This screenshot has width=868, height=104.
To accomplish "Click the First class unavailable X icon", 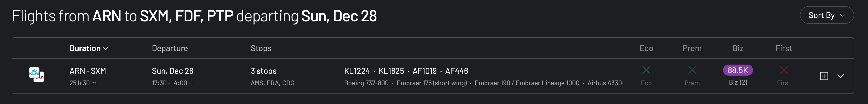I will 783,70.
